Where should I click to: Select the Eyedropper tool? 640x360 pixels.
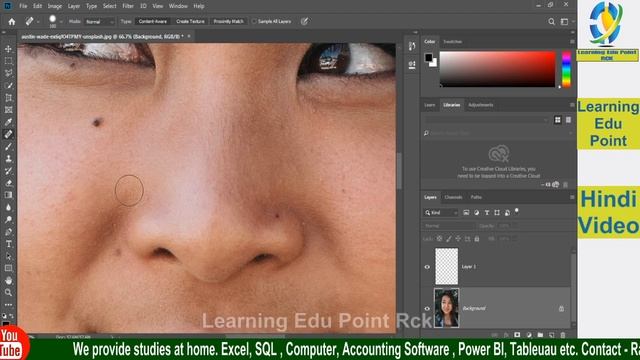coord(8,122)
